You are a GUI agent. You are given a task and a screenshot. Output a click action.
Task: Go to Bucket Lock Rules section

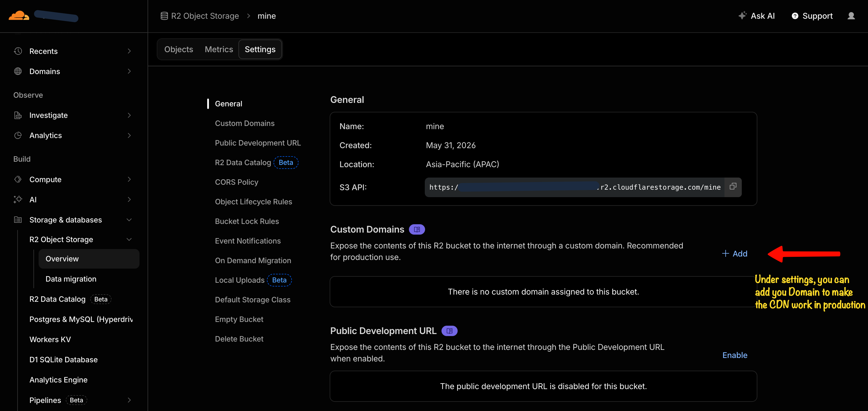coord(247,221)
